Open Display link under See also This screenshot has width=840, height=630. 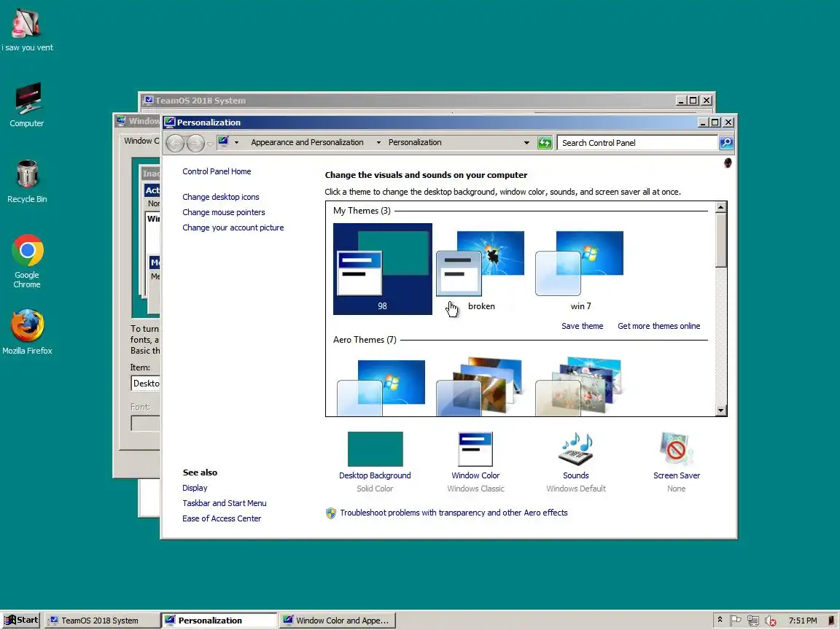coord(195,488)
